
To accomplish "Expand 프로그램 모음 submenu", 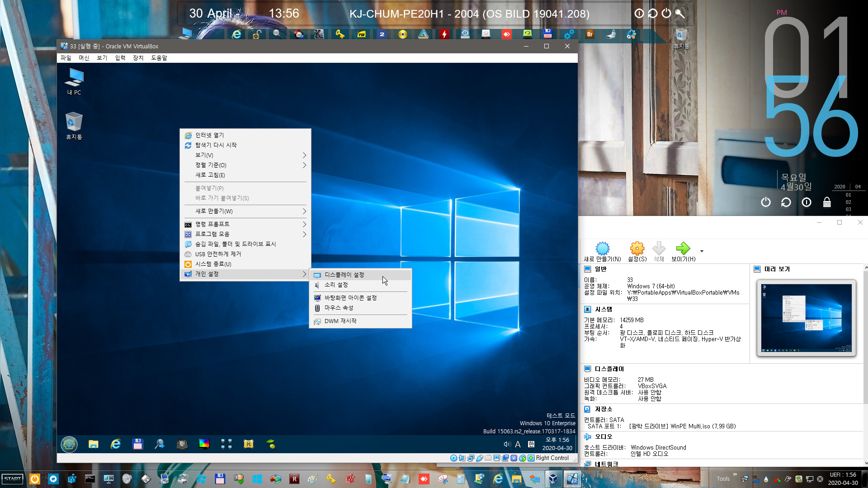I will [245, 234].
